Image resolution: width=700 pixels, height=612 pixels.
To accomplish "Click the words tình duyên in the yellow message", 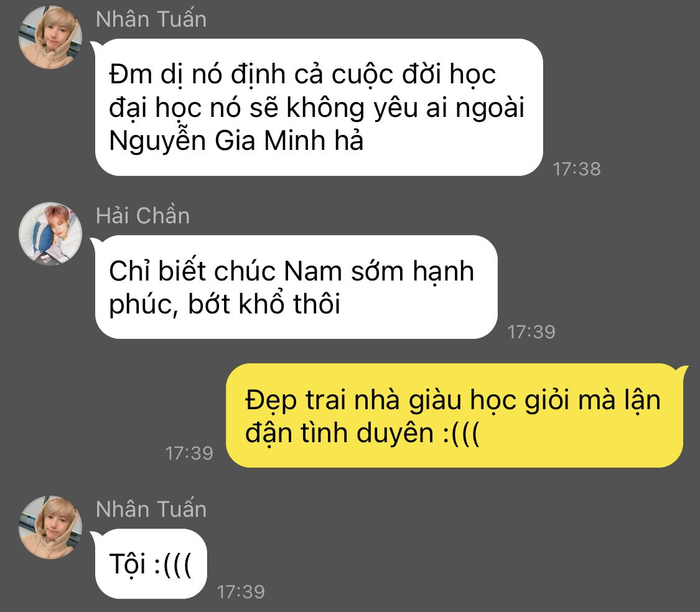I will point(367,433).
